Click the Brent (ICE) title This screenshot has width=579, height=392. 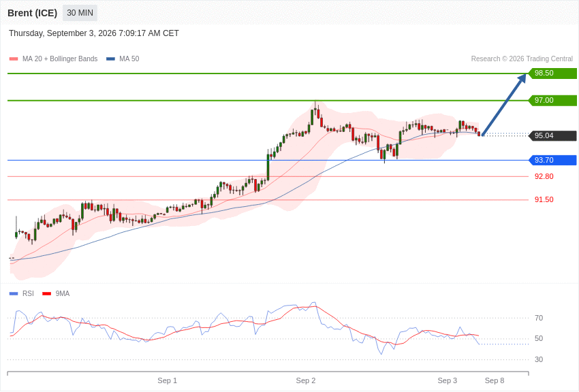[33, 13]
